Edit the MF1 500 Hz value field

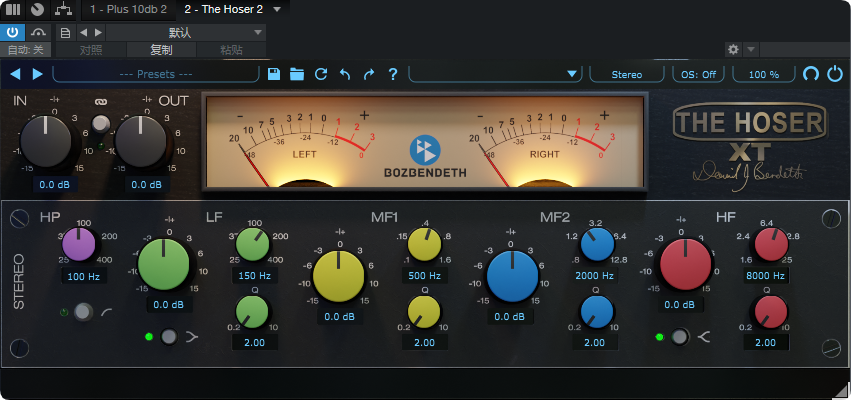[x=424, y=275]
